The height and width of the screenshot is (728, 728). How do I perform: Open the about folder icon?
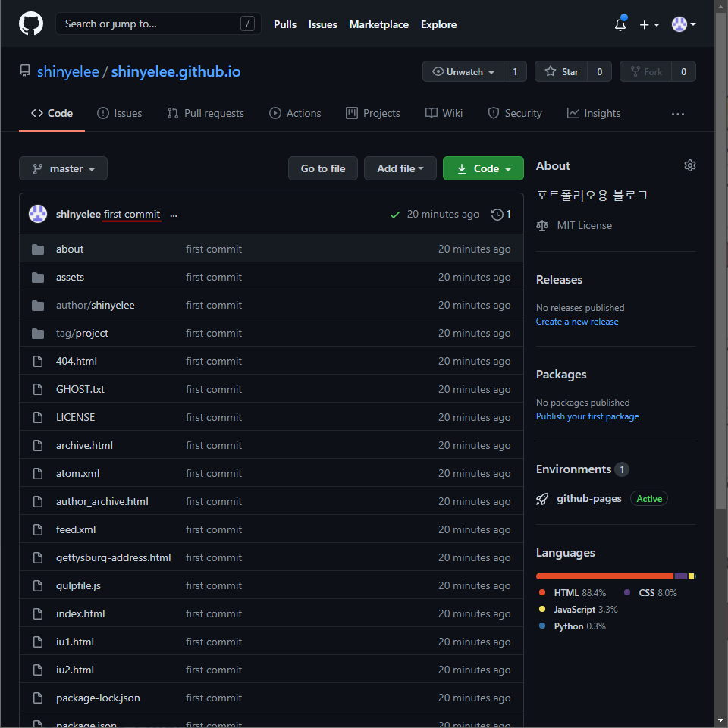[x=38, y=249]
